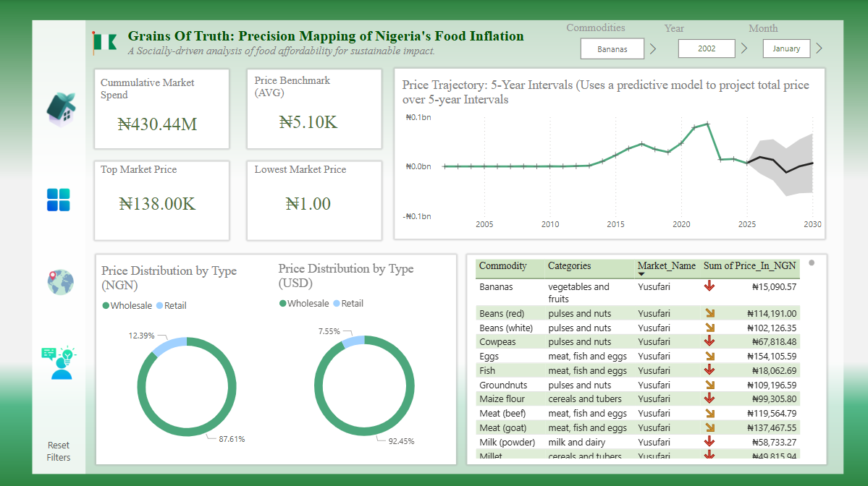Click the 2025 label on chart x-axis
The image size is (868, 486).
coord(747,224)
